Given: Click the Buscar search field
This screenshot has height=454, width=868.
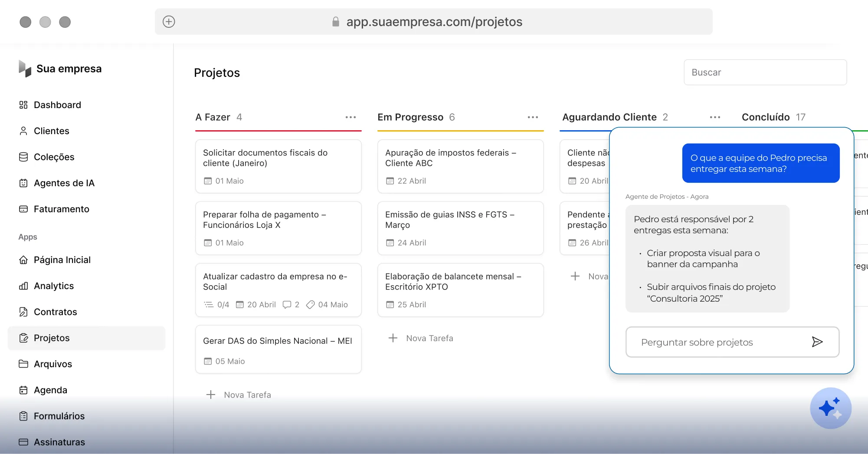Looking at the screenshot, I should pyautogui.click(x=765, y=72).
